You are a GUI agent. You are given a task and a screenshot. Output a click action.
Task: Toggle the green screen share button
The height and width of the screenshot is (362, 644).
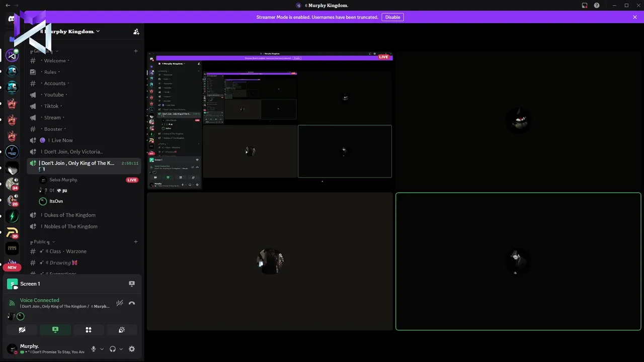[55, 330]
